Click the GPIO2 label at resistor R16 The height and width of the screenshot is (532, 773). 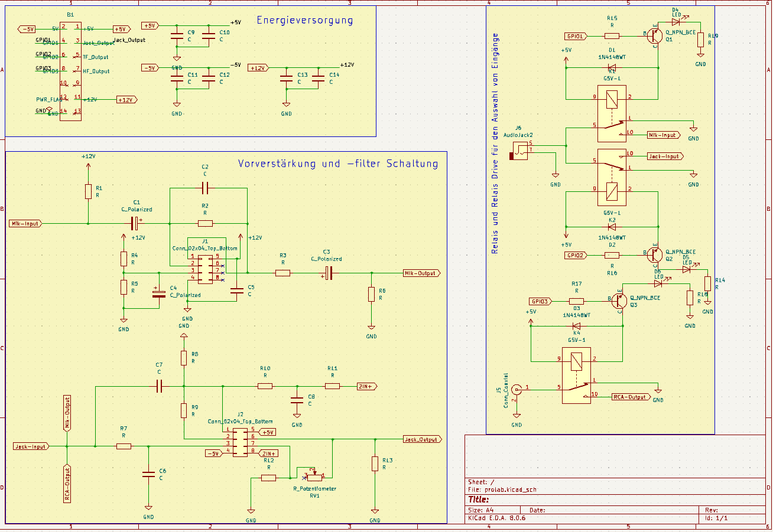(x=576, y=255)
